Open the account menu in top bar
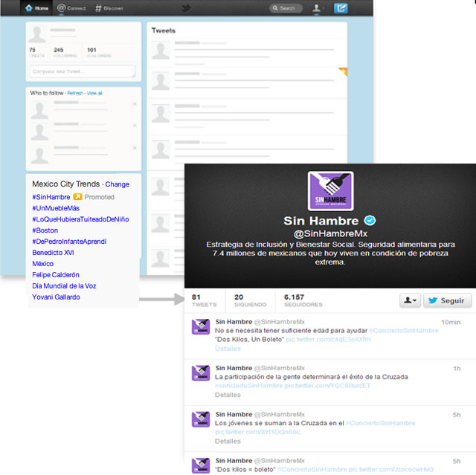476x475 pixels. [x=319, y=9]
